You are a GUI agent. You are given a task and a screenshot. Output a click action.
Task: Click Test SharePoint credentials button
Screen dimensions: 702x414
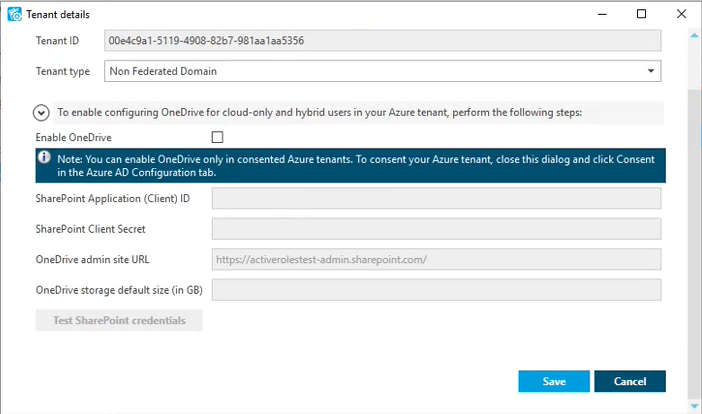point(119,320)
